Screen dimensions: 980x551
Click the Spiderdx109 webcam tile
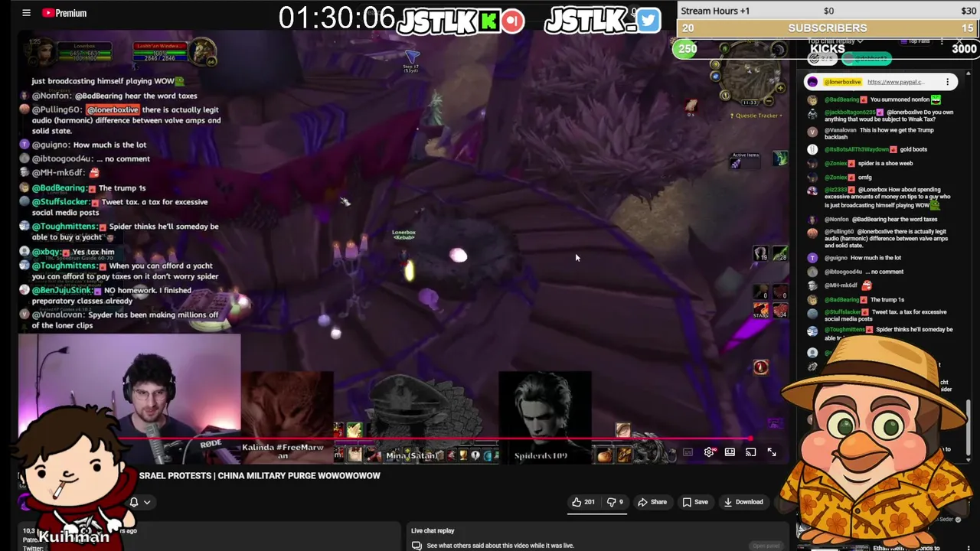pyautogui.click(x=544, y=417)
